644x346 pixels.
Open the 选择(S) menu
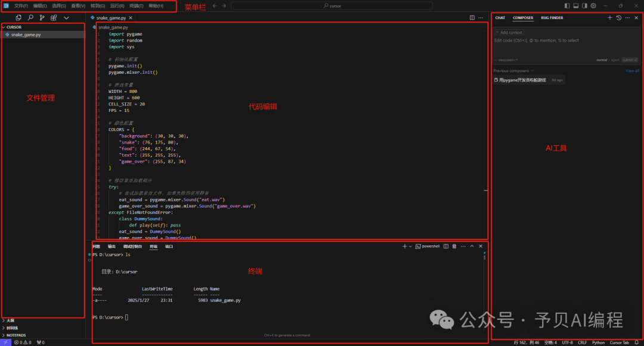click(x=58, y=6)
